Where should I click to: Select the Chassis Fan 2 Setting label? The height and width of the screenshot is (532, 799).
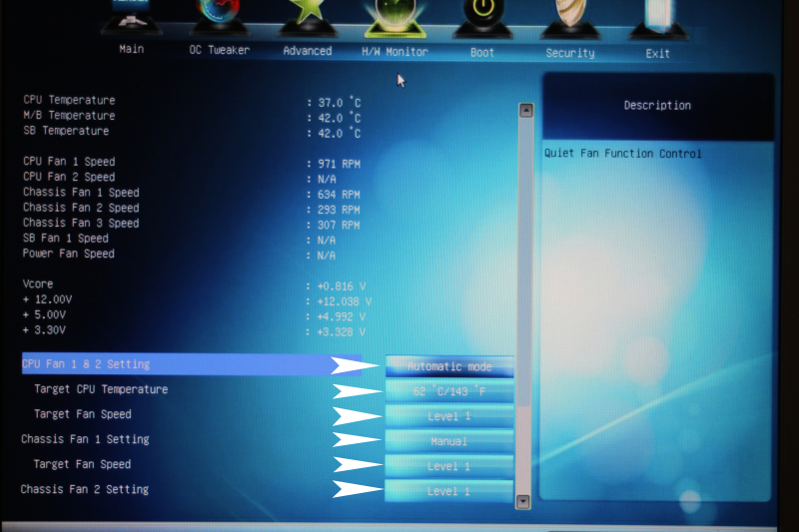point(85,489)
